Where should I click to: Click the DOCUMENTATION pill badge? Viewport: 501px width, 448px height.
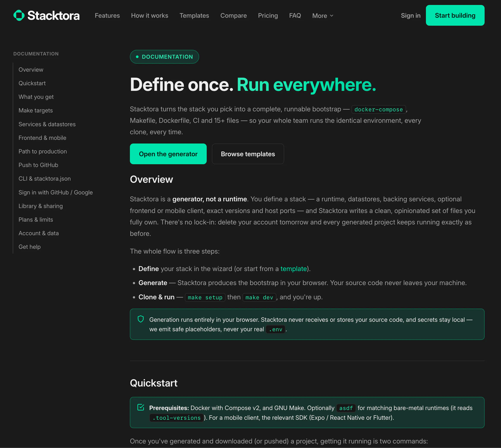click(164, 57)
